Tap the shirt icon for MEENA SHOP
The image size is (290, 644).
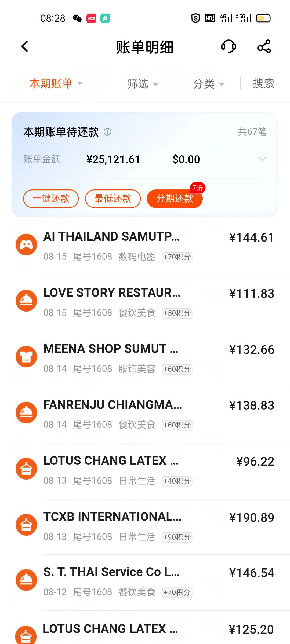pos(26,357)
